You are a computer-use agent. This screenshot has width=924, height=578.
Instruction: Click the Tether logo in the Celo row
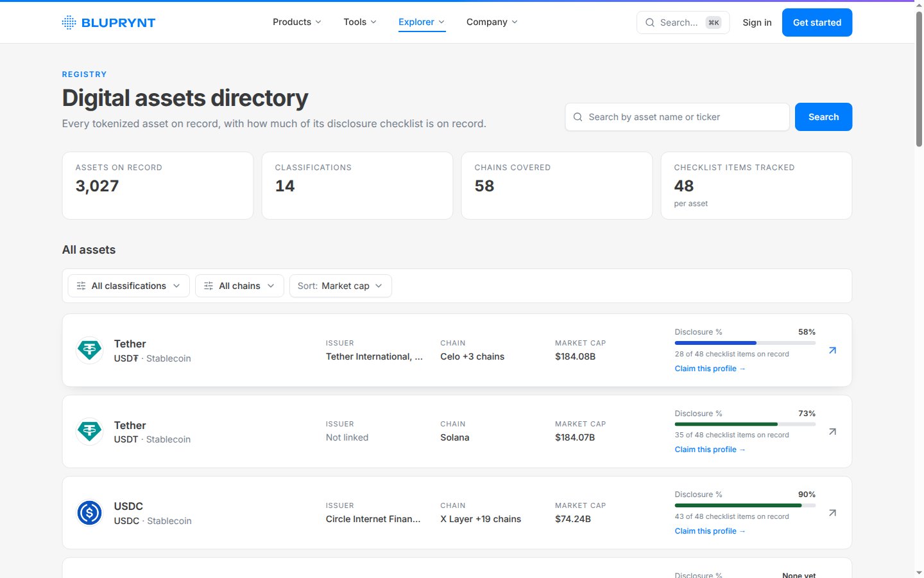point(89,351)
